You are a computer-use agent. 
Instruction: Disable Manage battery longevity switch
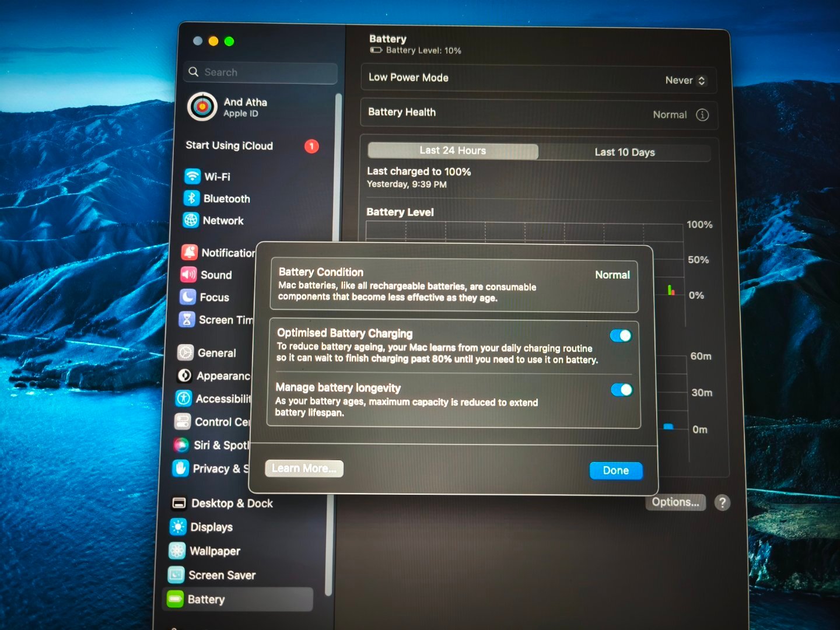click(x=621, y=390)
